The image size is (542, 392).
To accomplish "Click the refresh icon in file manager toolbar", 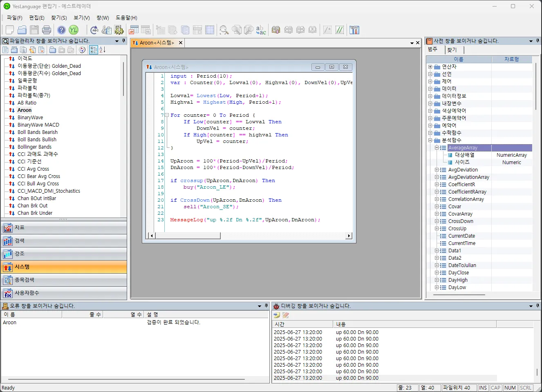I will click(82, 50).
